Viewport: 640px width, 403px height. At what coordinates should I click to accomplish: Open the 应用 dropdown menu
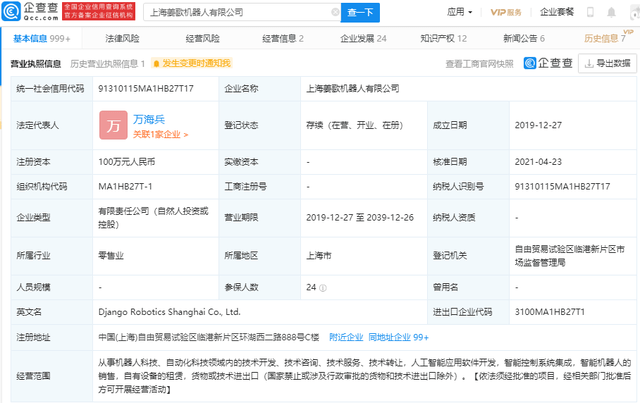tap(460, 12)
